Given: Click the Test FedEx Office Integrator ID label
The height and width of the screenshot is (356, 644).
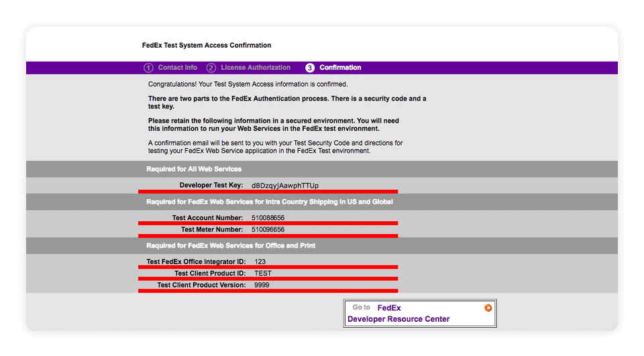Looking at the screenshot, I should [x=196, y=261].
